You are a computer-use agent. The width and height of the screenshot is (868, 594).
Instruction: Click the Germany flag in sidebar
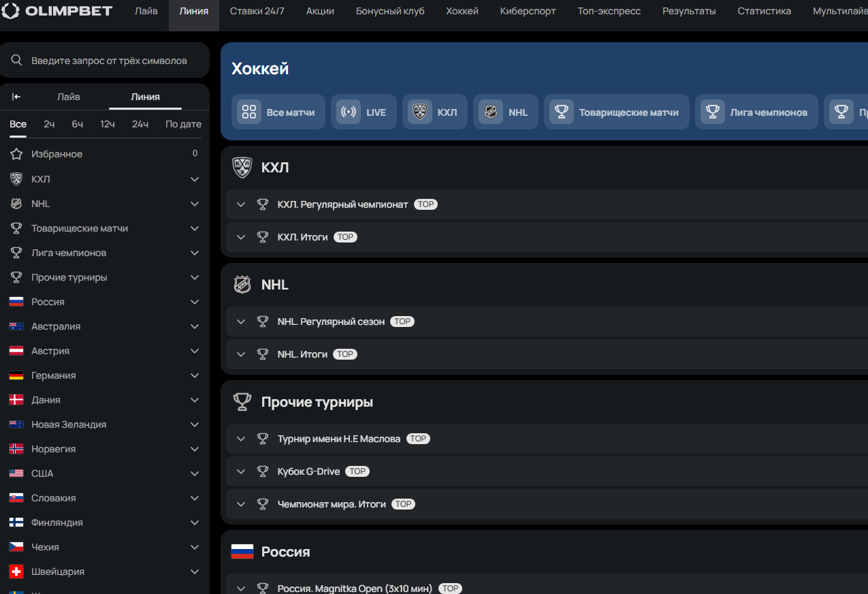(16, 375)
